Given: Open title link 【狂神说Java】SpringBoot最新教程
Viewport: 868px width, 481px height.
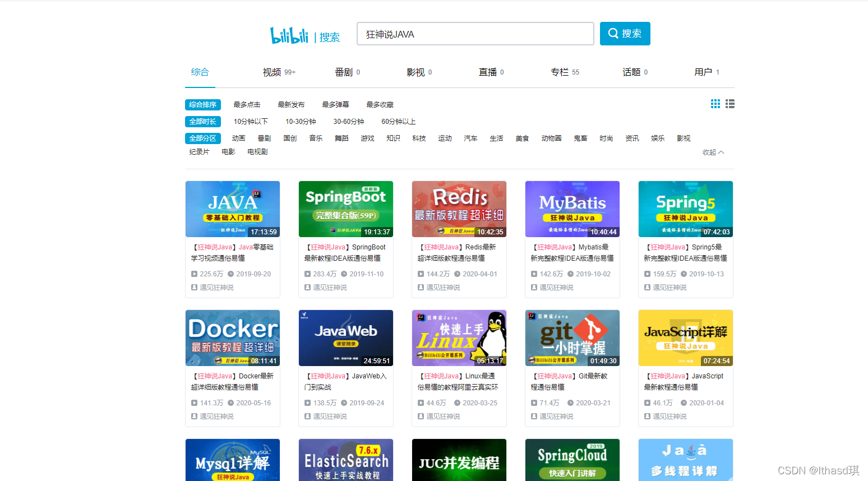Looking at the screenshot, I should tap(345, 253).
